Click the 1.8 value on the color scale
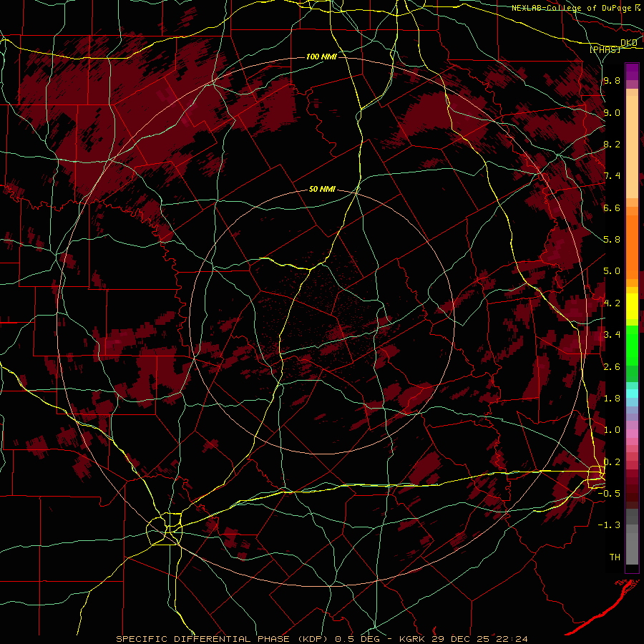 pos(612,399)
